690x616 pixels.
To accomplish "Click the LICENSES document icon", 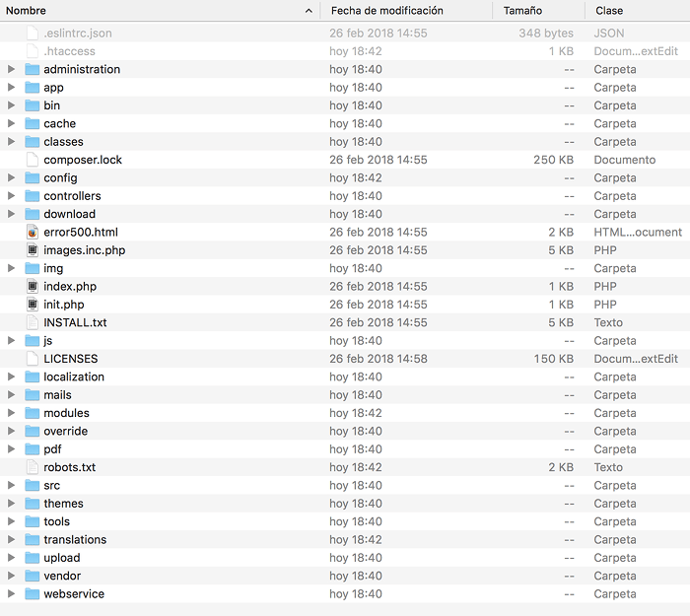I will (32, 359).
